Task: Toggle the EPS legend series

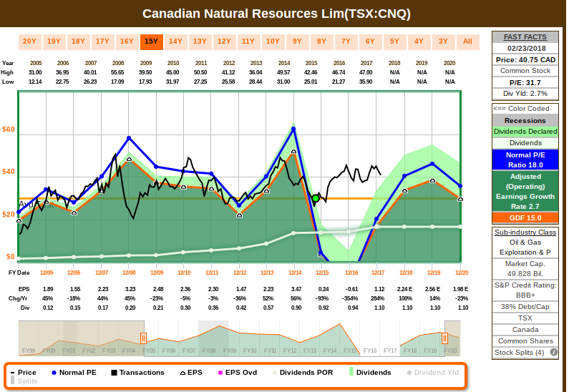Action: tap(191, 373)
